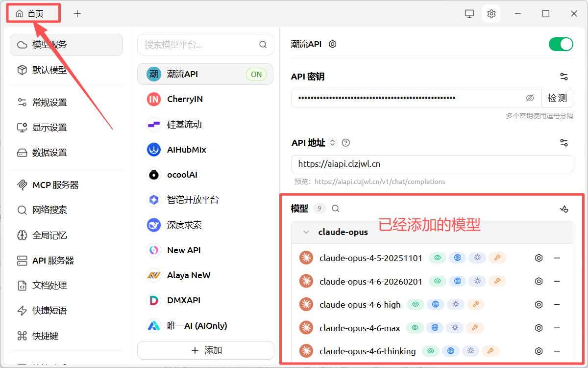588x368 pixels.
Task: Open the display monitor icon in title bar
Action: pyautogui.click(x=469, y=14)
